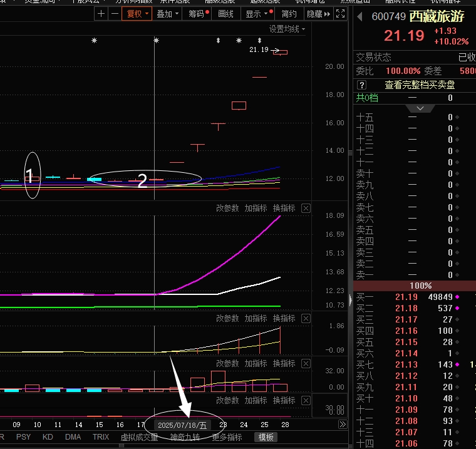Go to previous stock with left arrow

click(x=360, y=16)
